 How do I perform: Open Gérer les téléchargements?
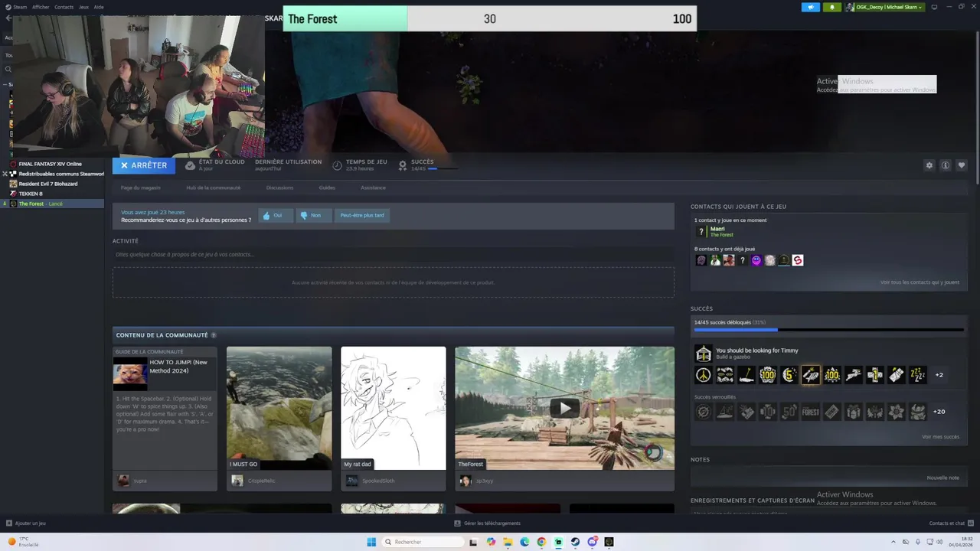click(x=488, y=523)
